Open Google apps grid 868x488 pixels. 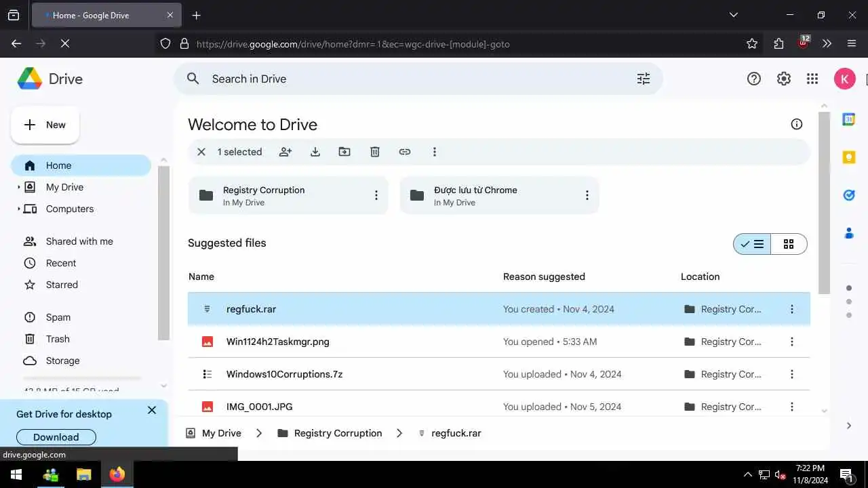(812, 79)
